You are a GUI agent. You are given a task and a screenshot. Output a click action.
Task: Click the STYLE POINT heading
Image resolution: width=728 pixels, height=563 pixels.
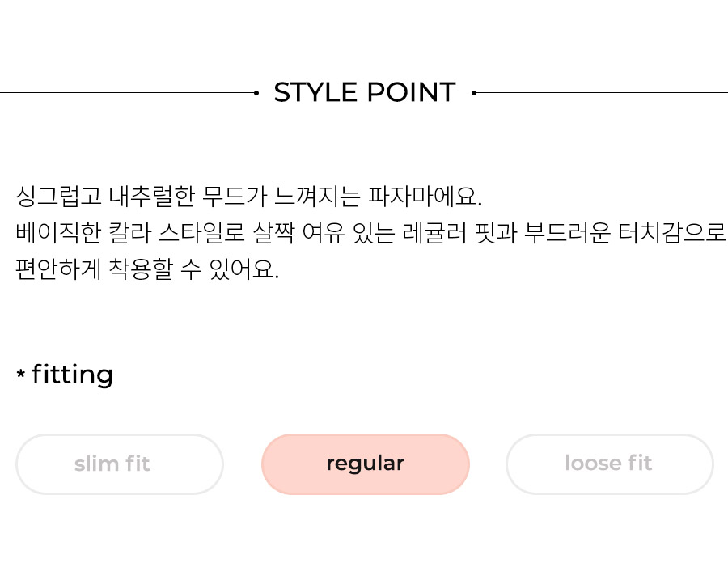[x=365, y=92]
